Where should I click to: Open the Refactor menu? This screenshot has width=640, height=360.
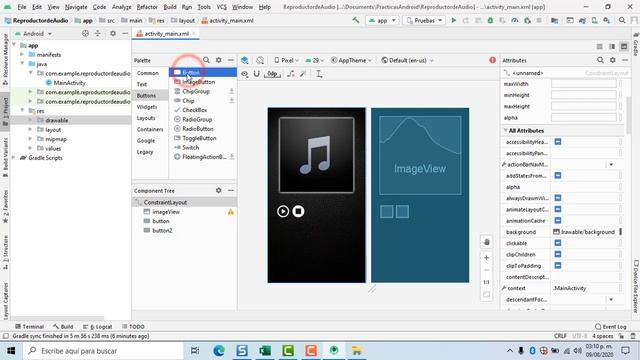point(147,7)
